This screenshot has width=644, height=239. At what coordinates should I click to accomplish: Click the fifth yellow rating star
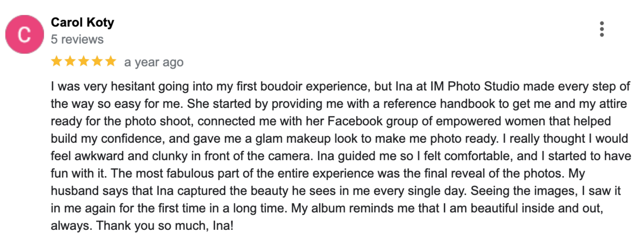(x=109, y=62)
